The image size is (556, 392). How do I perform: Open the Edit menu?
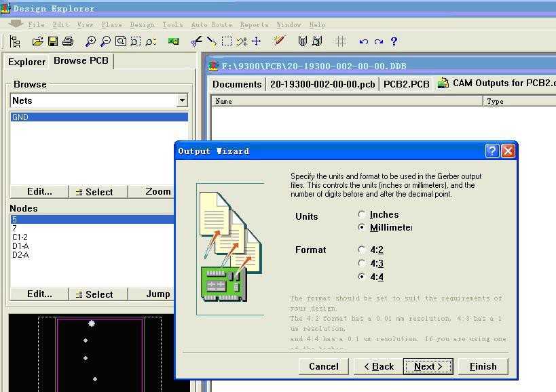[60, 24]
